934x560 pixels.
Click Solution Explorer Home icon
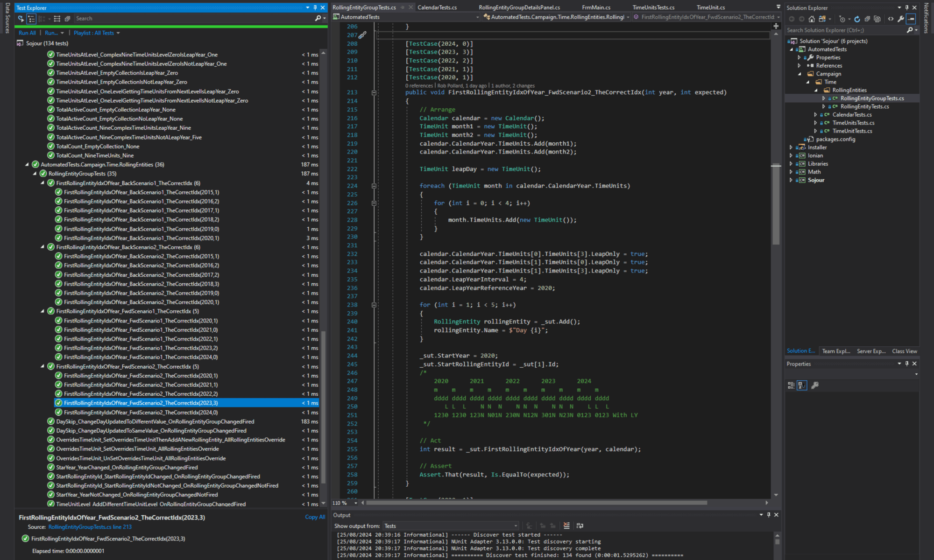tap(812, 19)
